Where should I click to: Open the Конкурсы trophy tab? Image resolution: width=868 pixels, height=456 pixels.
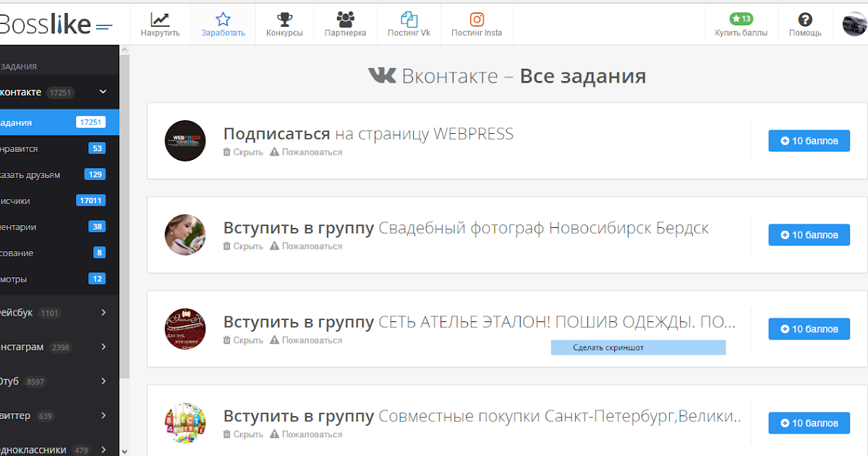(x=284, y=25)
